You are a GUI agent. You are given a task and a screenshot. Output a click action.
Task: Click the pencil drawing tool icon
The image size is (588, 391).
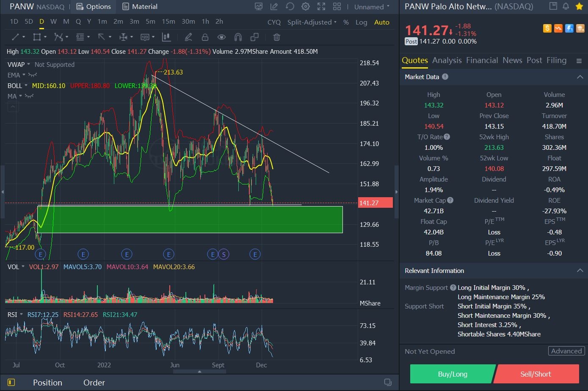click(x=189, y=37)
